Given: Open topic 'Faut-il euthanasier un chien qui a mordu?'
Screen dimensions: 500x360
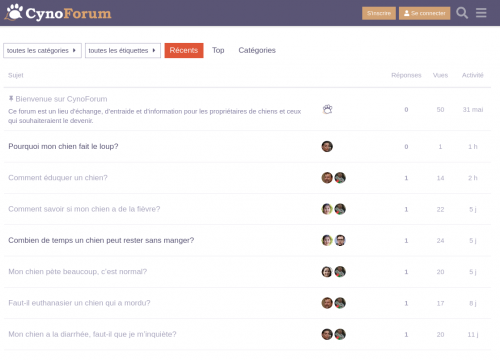Looking at the screenshot, I should [x=79, y=303].
